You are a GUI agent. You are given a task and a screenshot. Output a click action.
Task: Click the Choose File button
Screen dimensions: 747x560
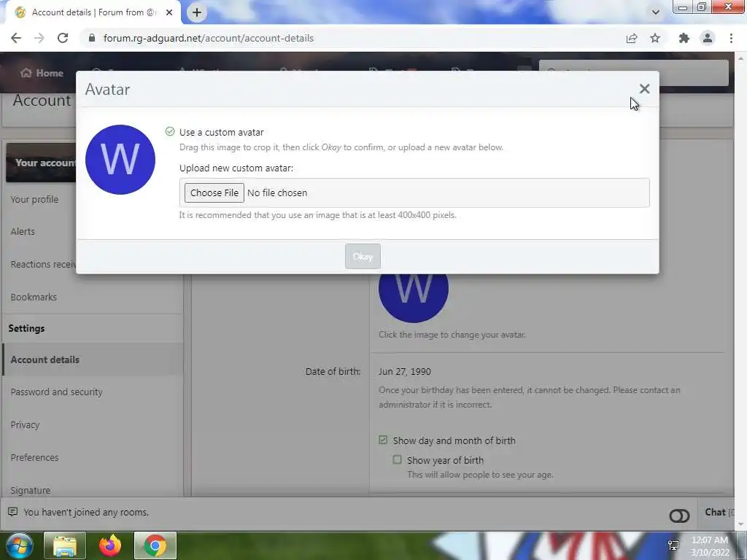[214, 192]
